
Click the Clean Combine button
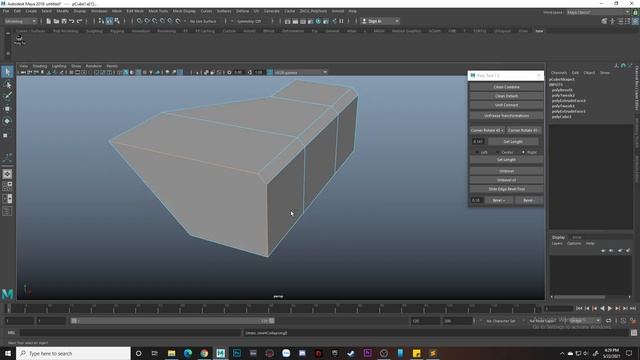tap(506, 87)
